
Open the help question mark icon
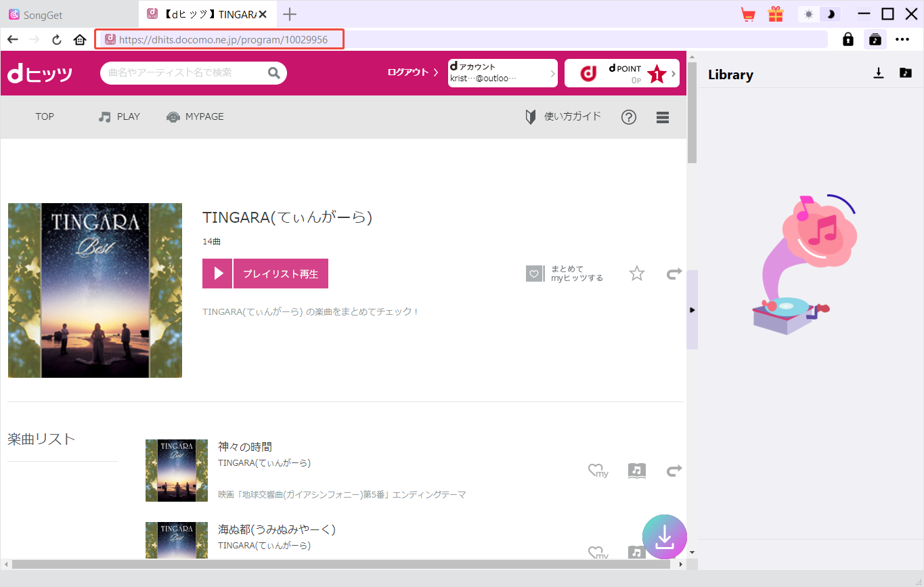628,116
